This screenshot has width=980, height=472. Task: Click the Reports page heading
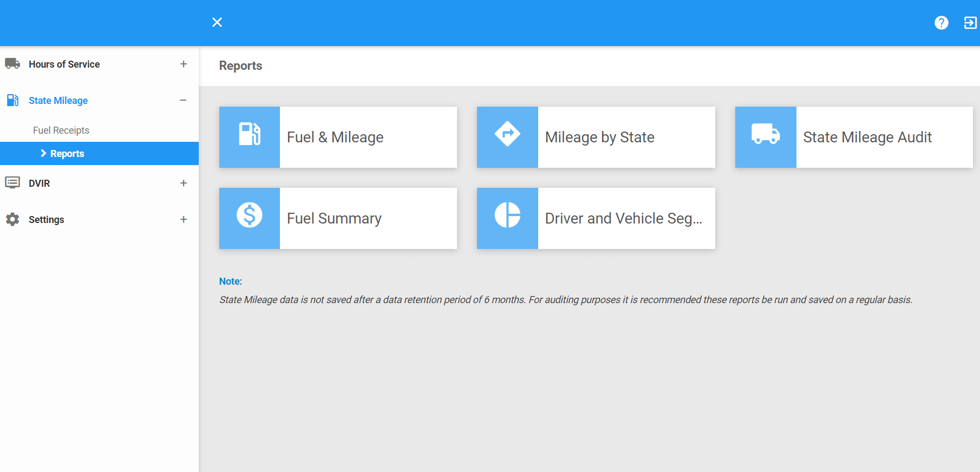[240, 65]
